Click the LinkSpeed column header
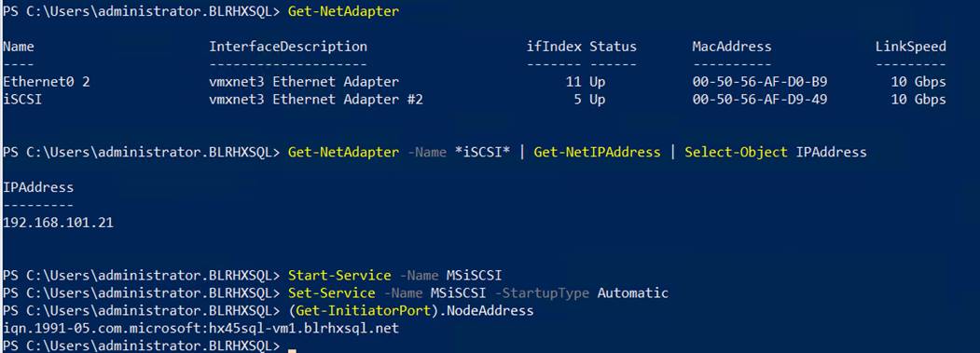Screen dimensions: 980x353 point(911,47)
